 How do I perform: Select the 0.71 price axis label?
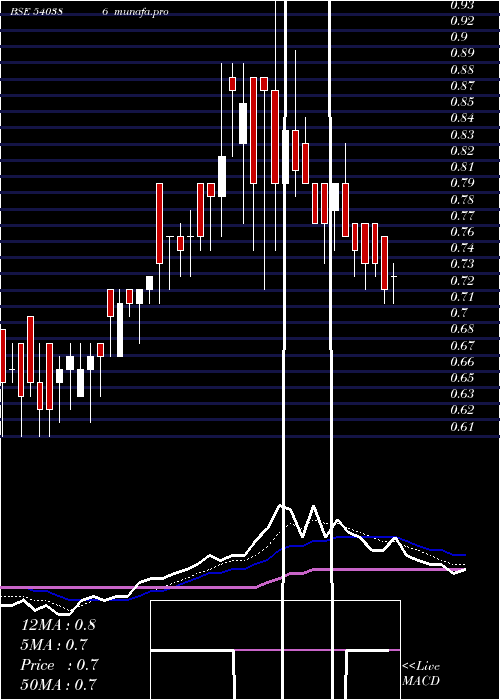click(x=462, y=296)
